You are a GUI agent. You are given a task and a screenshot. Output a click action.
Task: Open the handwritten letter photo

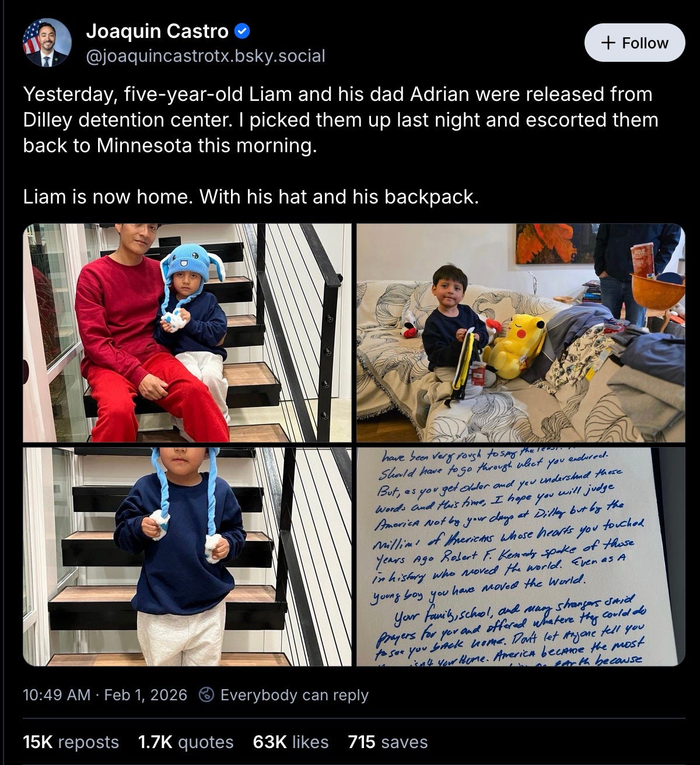520,557
